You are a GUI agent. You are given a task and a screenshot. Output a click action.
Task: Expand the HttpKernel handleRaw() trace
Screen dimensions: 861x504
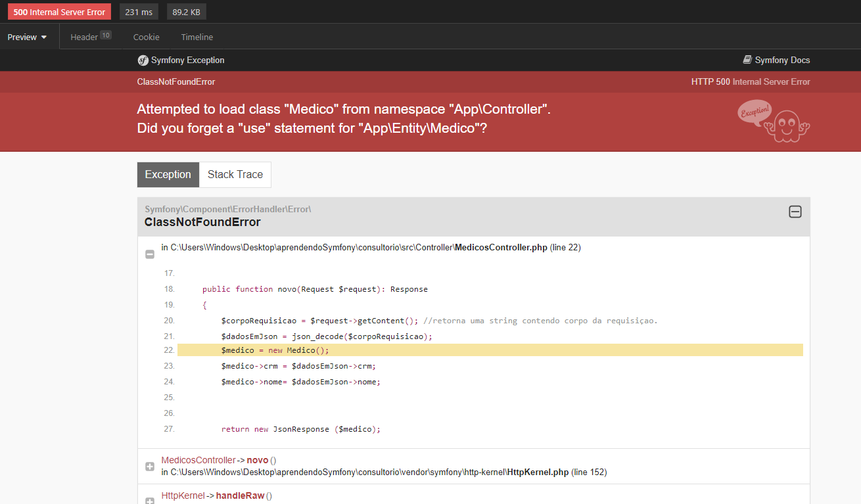(149, 501)
